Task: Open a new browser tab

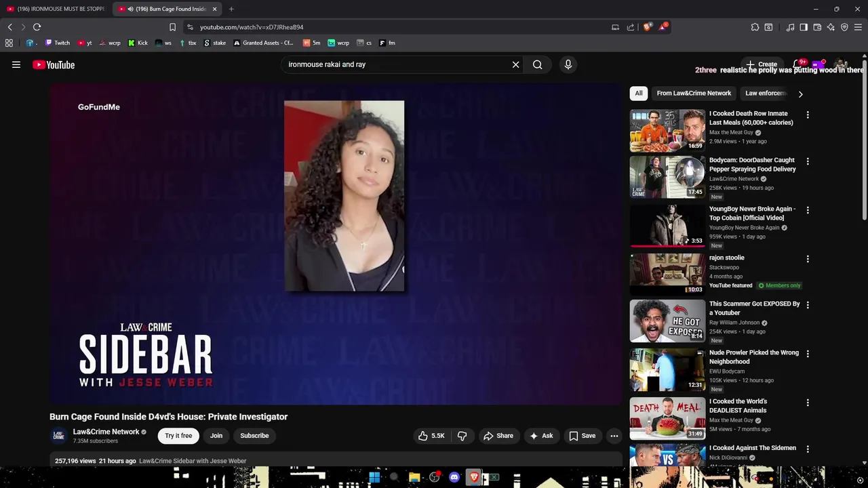Action: point(231,9)
